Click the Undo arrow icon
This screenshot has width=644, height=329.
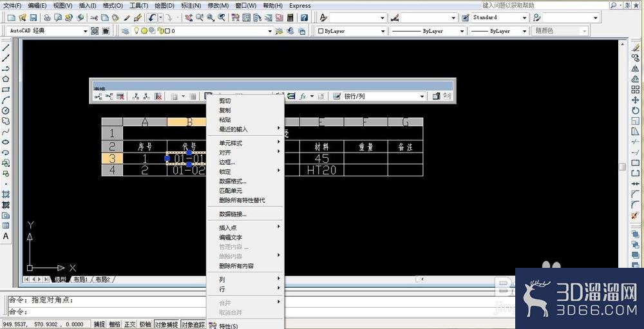152,17
